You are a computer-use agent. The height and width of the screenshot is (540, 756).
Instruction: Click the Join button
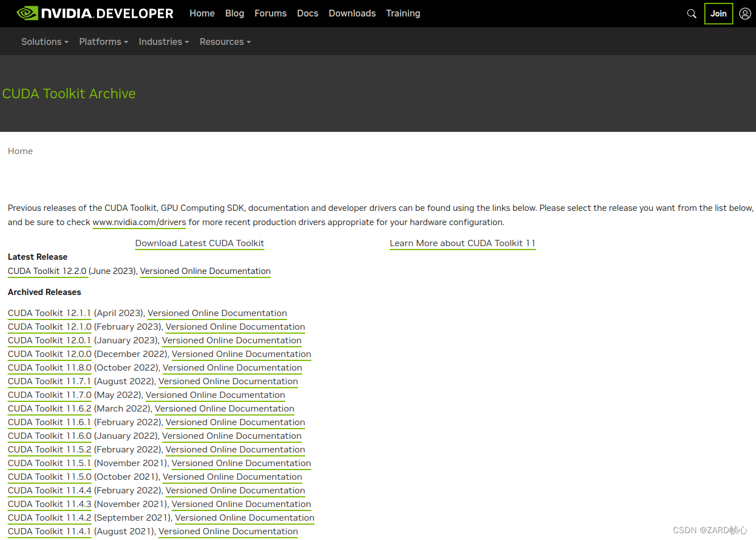(719, 14)
